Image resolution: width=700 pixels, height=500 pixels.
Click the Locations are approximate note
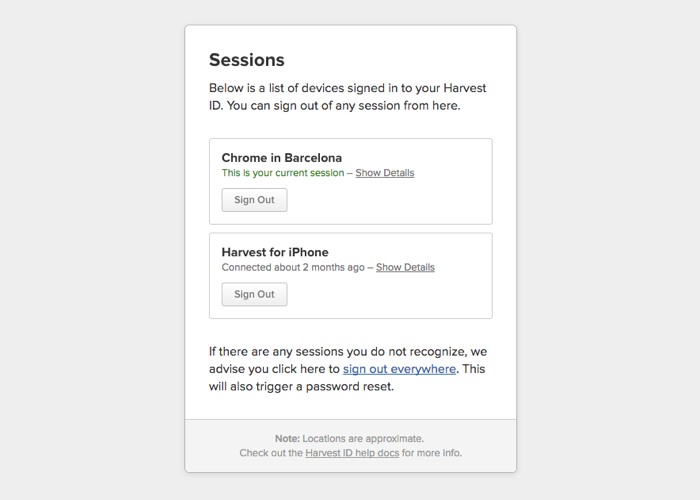tap(363, 438)
